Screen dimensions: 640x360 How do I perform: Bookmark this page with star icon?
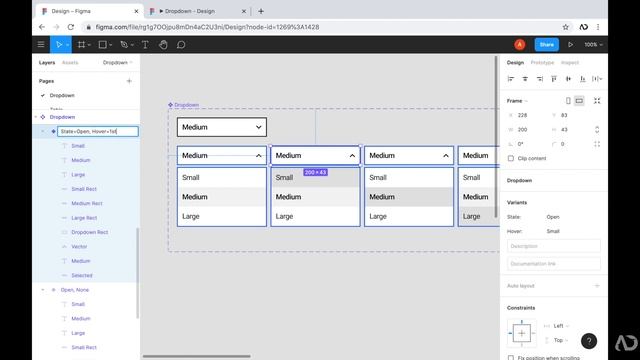[x=565, y=27]
